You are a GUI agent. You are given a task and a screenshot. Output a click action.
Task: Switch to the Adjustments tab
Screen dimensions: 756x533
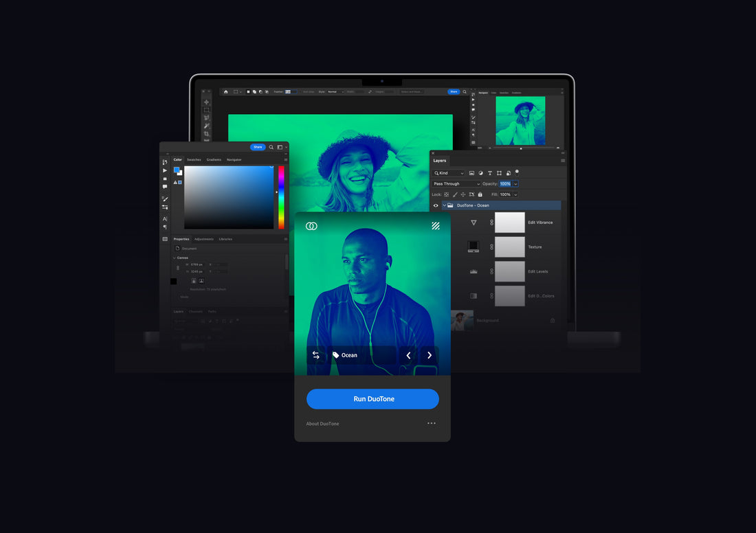(204, 239)
